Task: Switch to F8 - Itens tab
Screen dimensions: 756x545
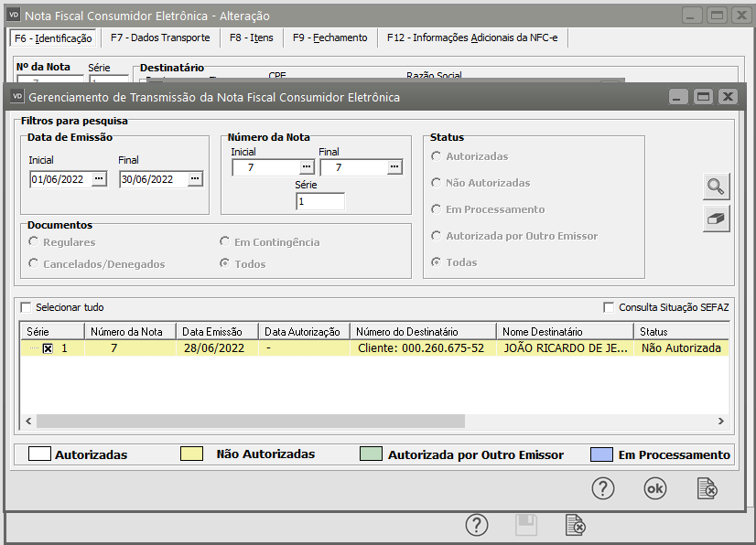Action: tap(251, 37)
